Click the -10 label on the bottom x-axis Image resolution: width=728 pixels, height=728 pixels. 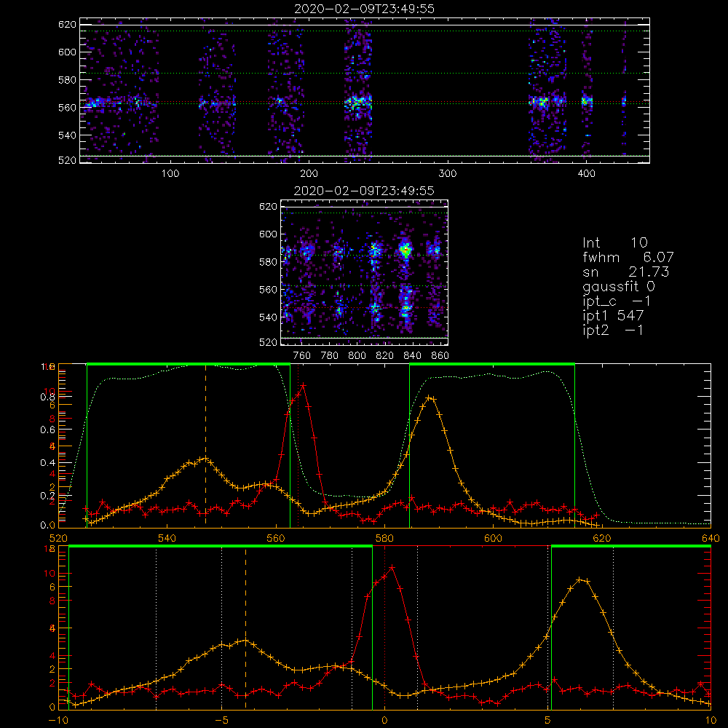tap(58, 721)
